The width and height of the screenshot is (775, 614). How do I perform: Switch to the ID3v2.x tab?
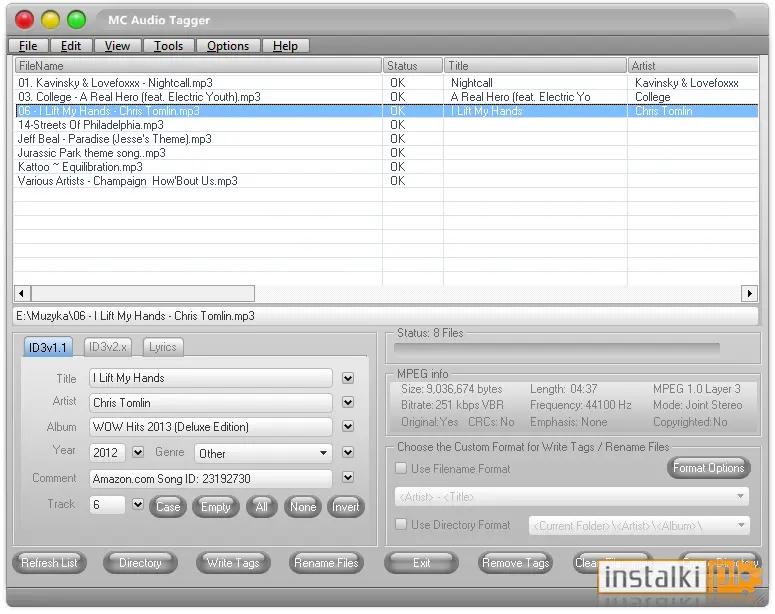[107, 347]
